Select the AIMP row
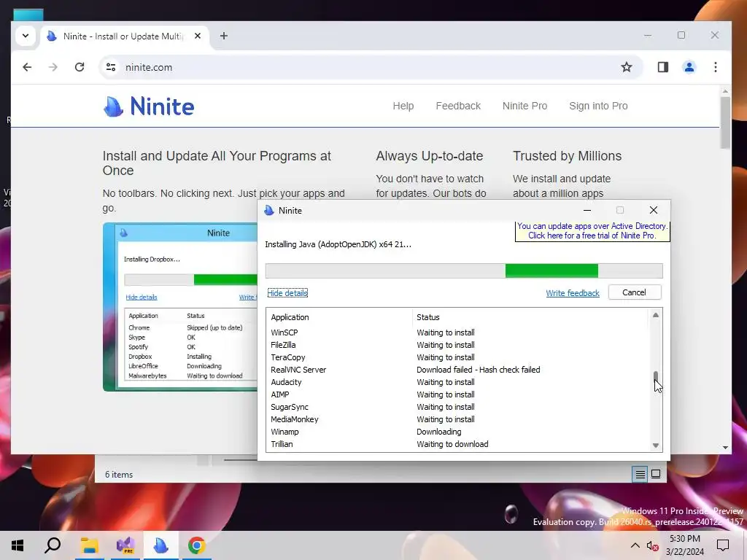747x560 pixels. [457, 394]
